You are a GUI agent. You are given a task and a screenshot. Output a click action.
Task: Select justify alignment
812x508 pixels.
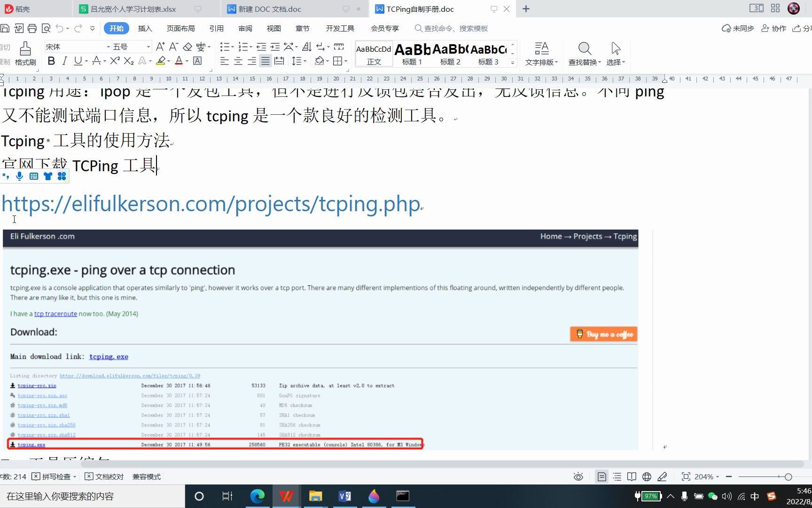click(265, 61)
